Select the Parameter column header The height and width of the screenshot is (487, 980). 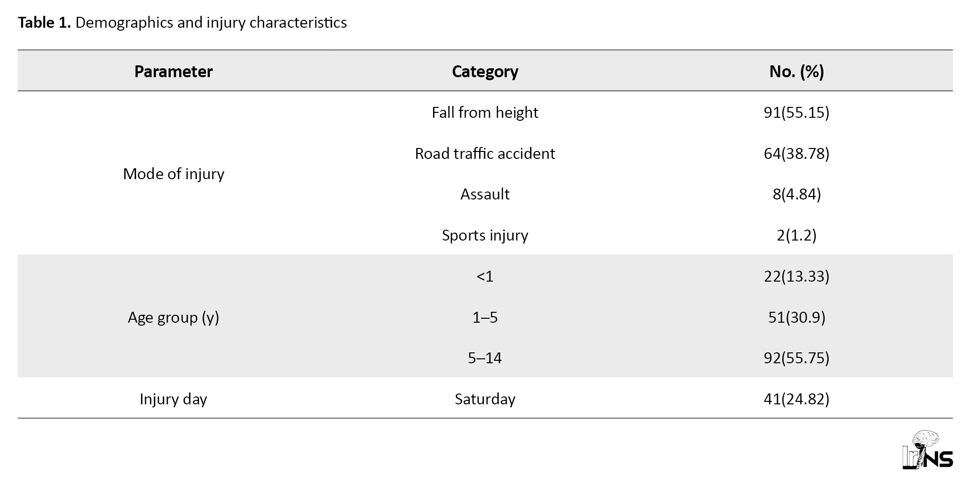[173, 72]
